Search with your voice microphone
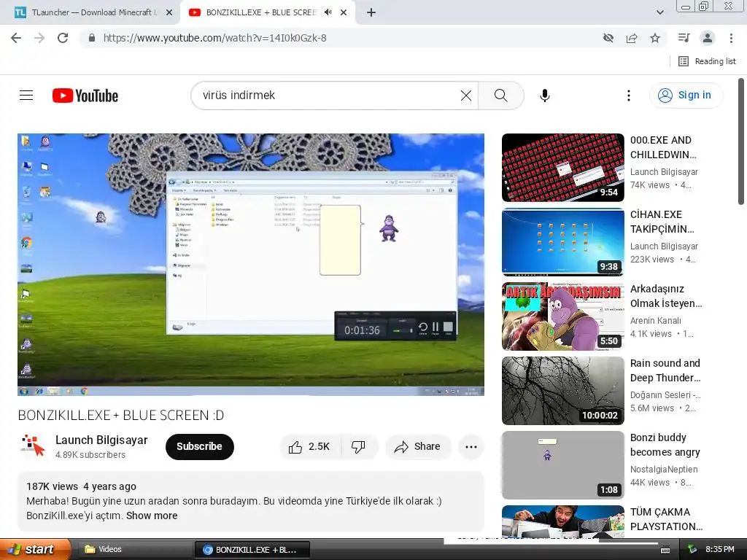 [545, 96]
